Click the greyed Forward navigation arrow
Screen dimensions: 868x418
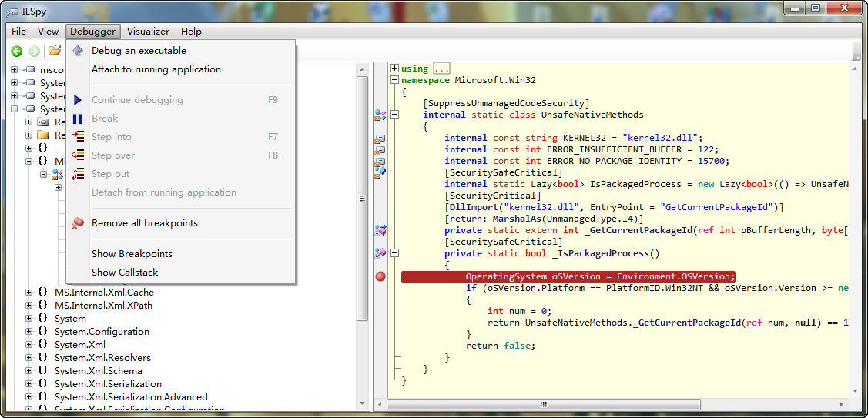click(35, 52)
